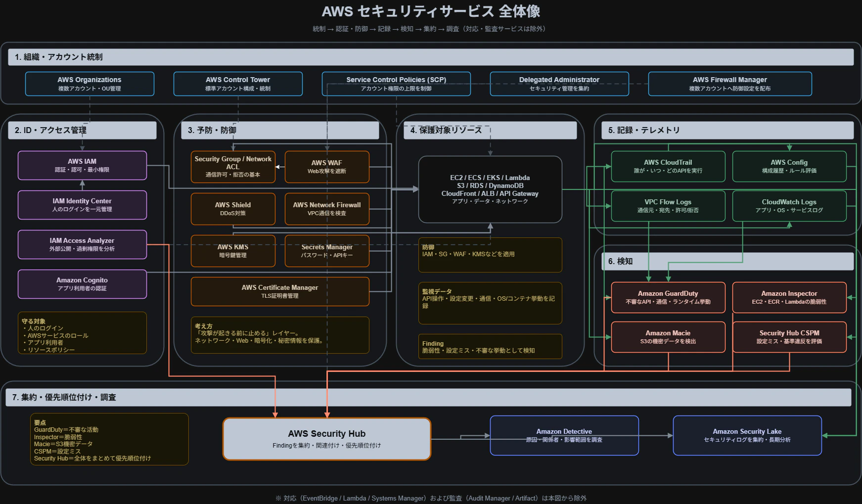Click the Amazon Cognito box
This screenshot has height=504, width=862.
coord(82,284)
